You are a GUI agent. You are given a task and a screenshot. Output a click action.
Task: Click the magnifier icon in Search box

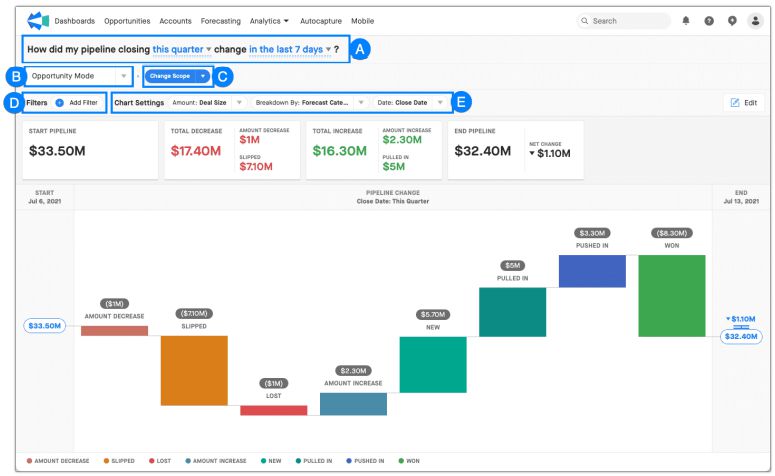(x=585, y=21)
